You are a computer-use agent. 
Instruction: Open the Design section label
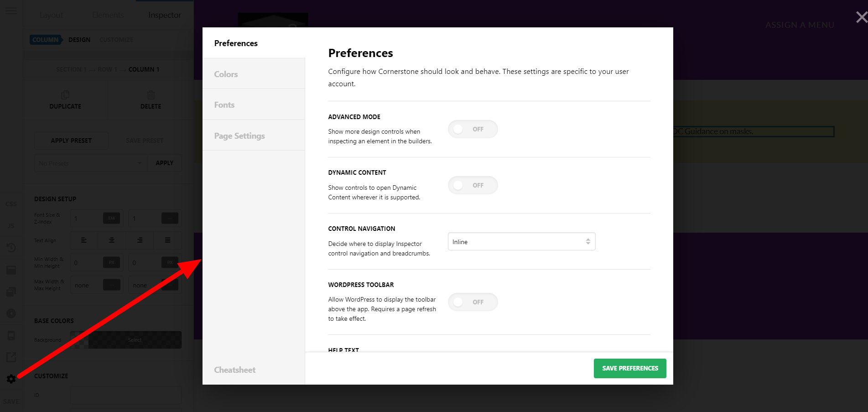(x=79, y=40)
